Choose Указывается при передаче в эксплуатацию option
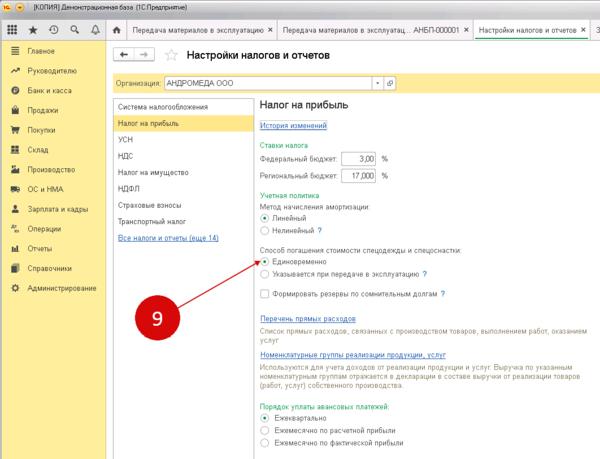Viewport: 600px width, 459px height. (264, 272)
